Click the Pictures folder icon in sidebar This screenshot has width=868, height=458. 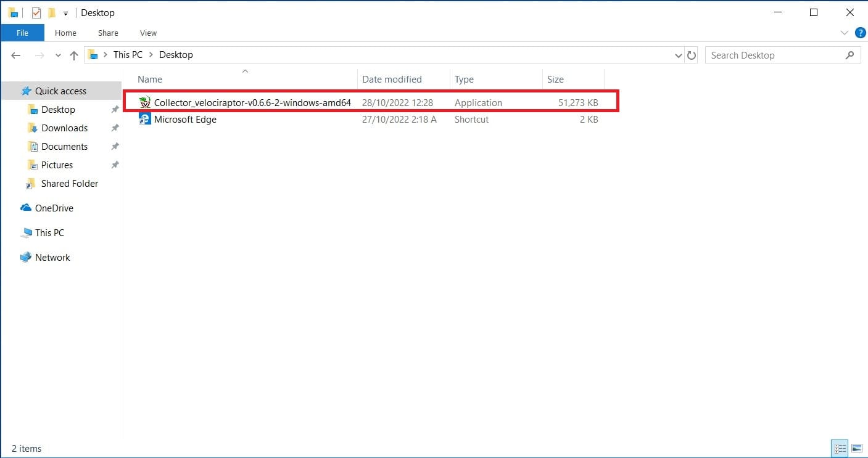coord(33,165)
